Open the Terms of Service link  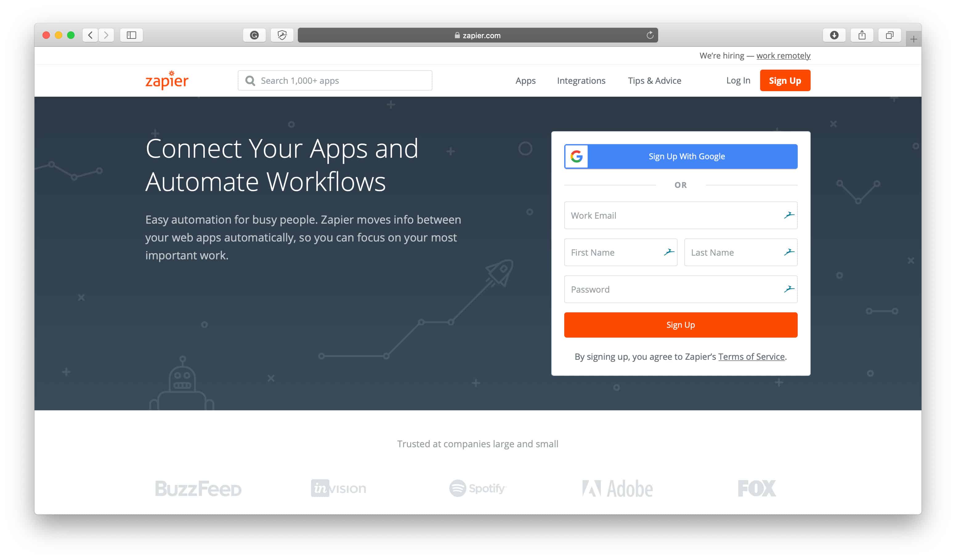coord(751,357)
